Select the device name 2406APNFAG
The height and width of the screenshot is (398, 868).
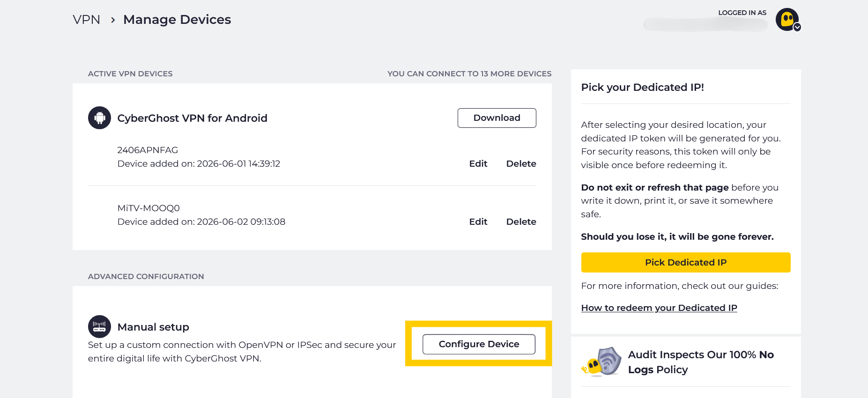click(148, 150)
